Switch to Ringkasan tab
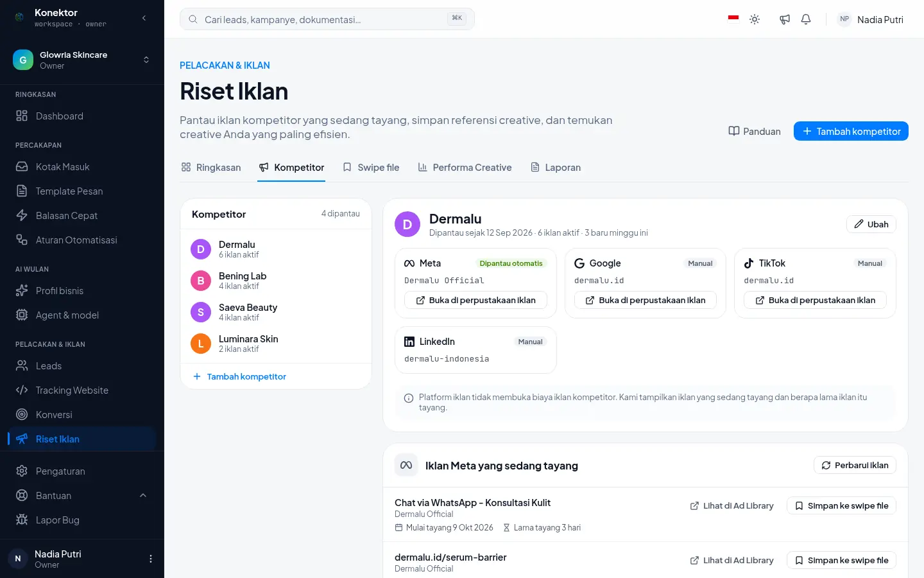Screen dimensions: 924x578 (x=211, y=168)
